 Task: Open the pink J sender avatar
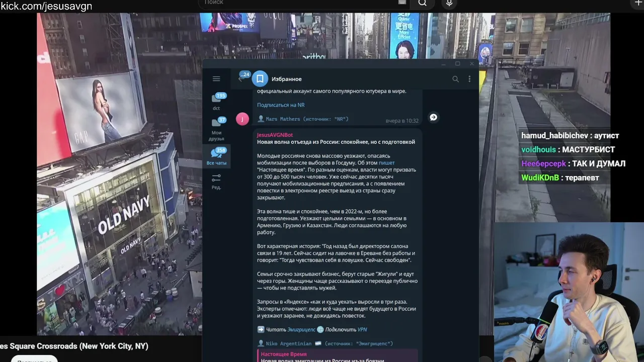(243, 119)
